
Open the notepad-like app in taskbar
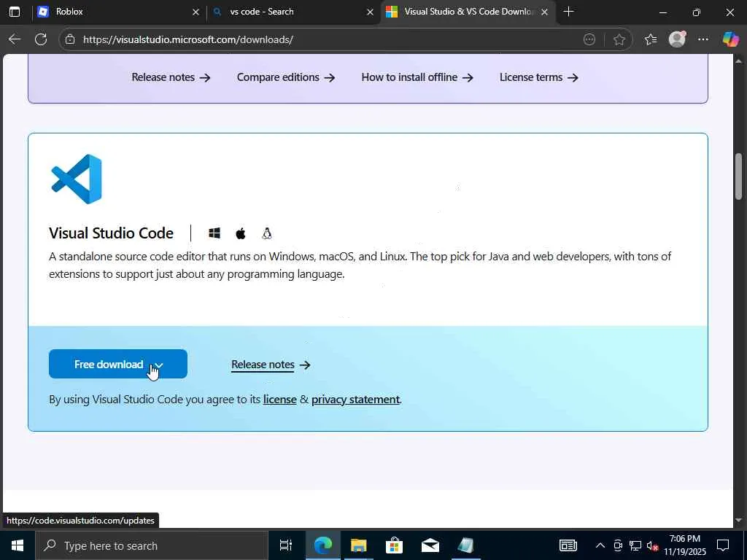point(465,545)
